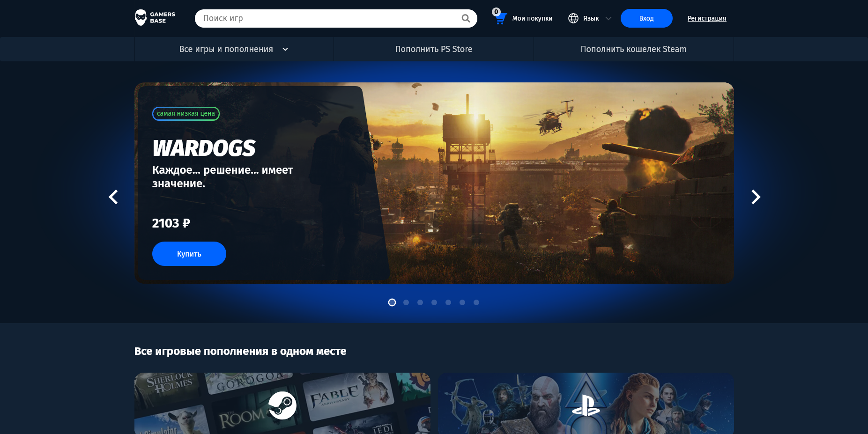Open the shopping cart icon
Image resolution: width=868 pixels, height=434 pixels.
[x=500, y=19]
